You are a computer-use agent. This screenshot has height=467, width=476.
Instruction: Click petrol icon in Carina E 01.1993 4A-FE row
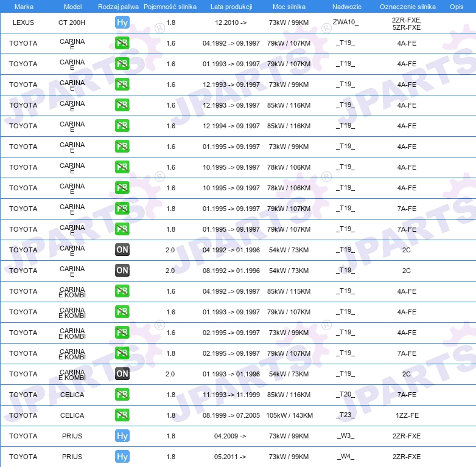[x=122, y=64]
